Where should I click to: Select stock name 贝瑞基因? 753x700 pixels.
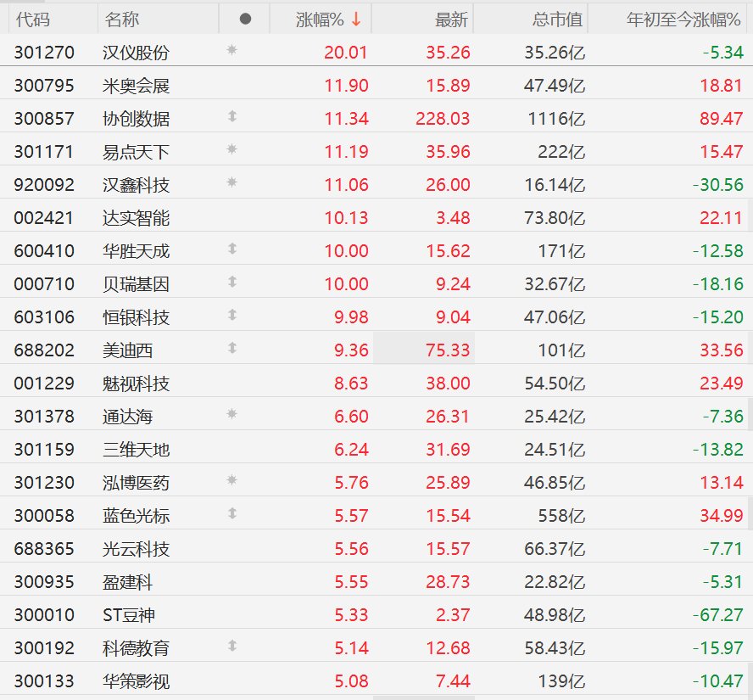136,284
